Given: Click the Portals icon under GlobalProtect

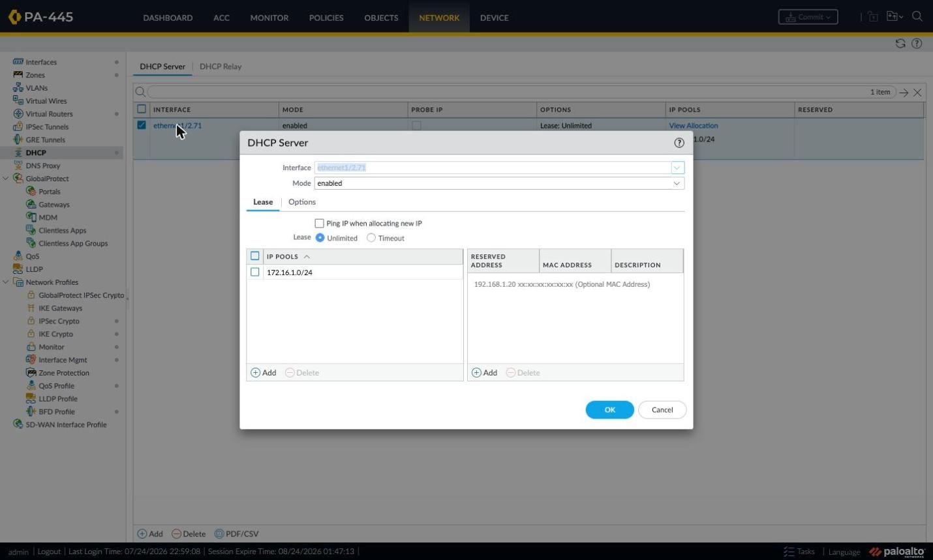Looking at the screenshot, I should point(31,192).
